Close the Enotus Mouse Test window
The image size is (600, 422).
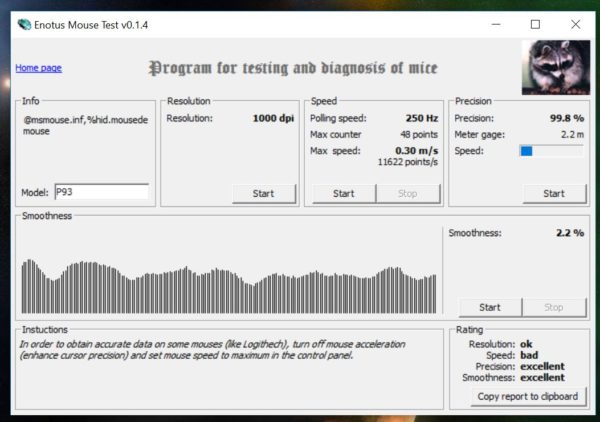pyautogui.click(x=576, y=24)
